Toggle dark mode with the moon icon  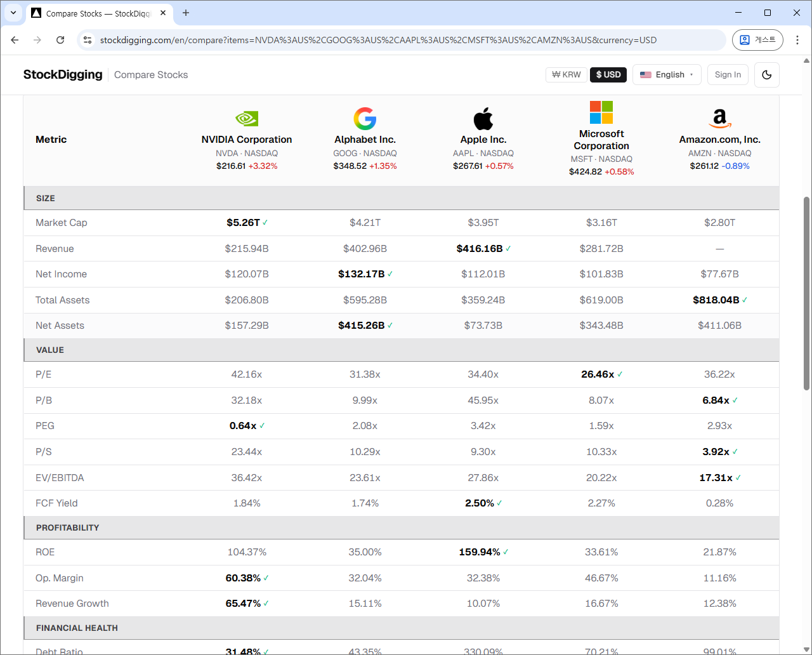(x=767, y=75)
